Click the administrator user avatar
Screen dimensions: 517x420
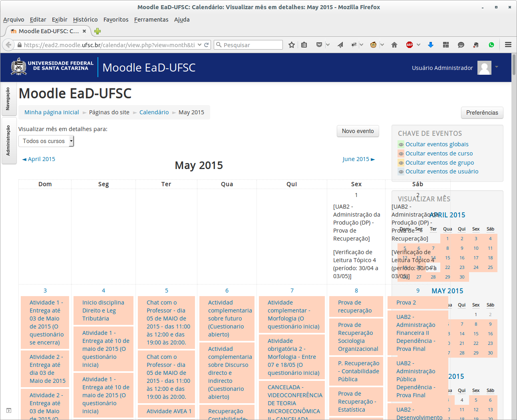[x=485, y=68]
